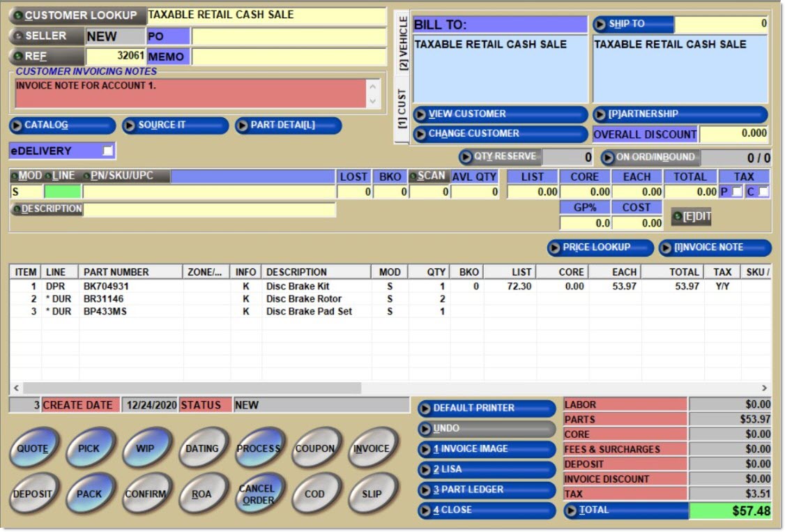Click the QUOTE oval button
This screenshot has width=785, height=532.
point(34,448)
